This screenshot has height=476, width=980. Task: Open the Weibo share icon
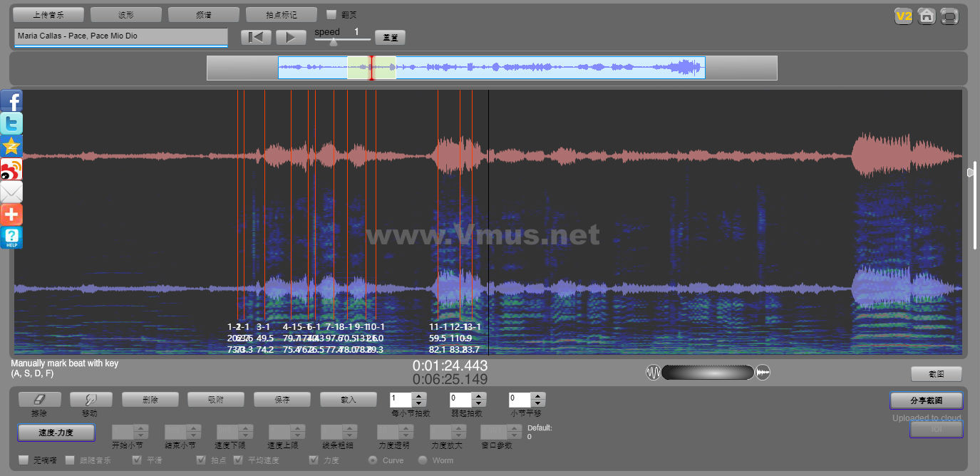pyautogui.click(x=11, y=170)
